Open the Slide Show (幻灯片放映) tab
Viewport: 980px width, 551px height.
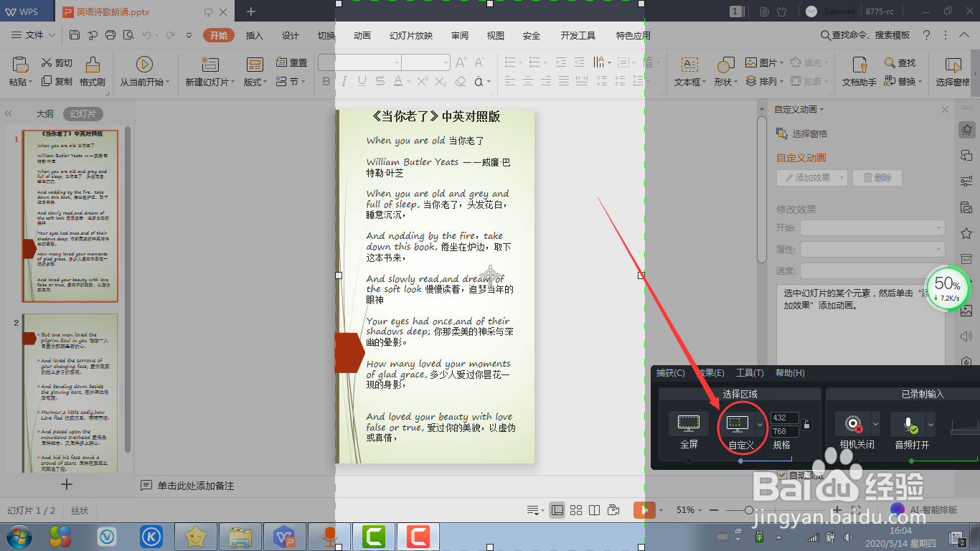(x=411, y=35)
